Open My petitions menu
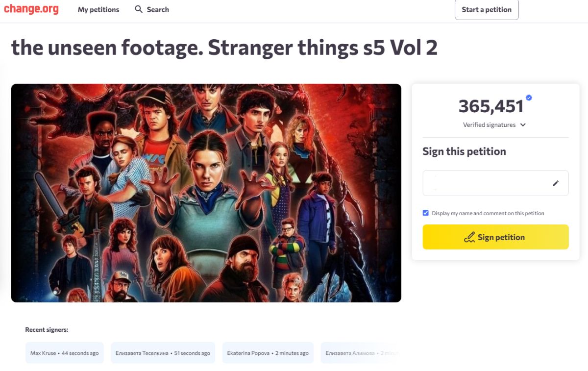Image resolution: width=588 pixels, height=371 pixels. pyautogui.click(x=98, y=10)
